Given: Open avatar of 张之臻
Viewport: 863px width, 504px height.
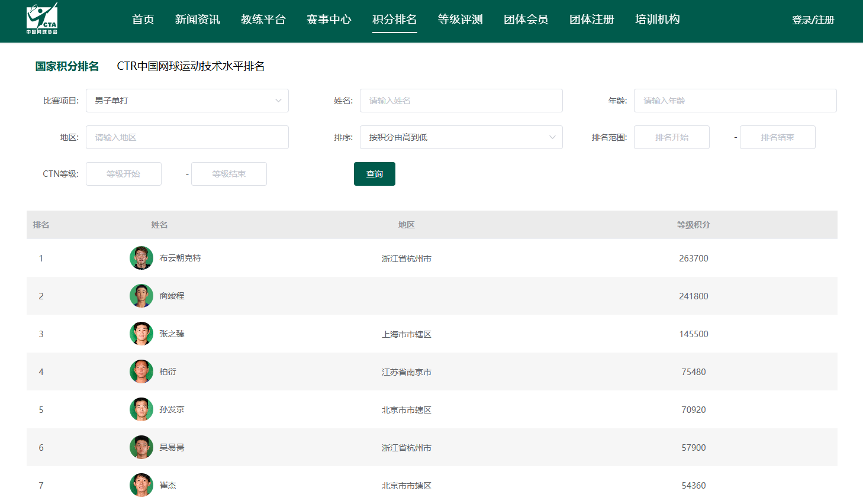Looking at the screenshot, I should click(141, 334).
